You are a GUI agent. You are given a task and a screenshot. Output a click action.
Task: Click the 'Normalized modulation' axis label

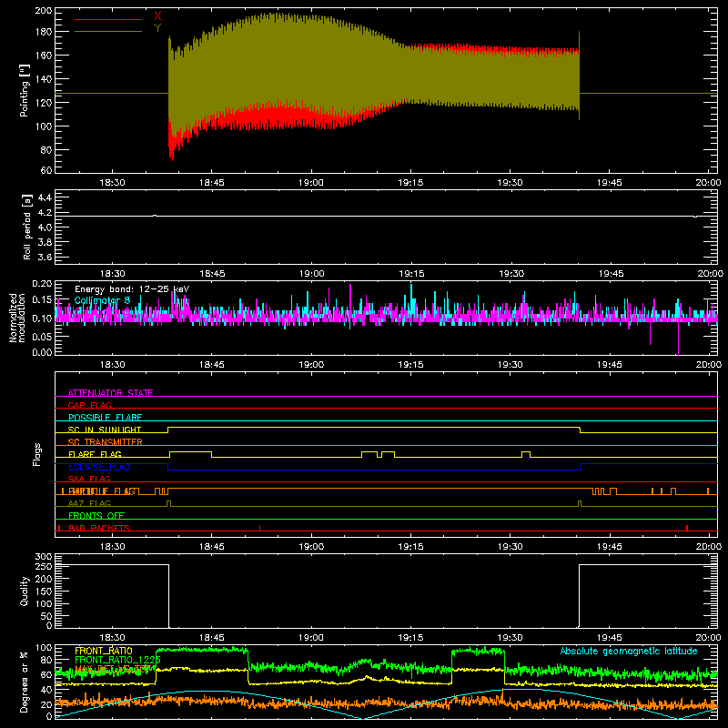coord(17,318)
